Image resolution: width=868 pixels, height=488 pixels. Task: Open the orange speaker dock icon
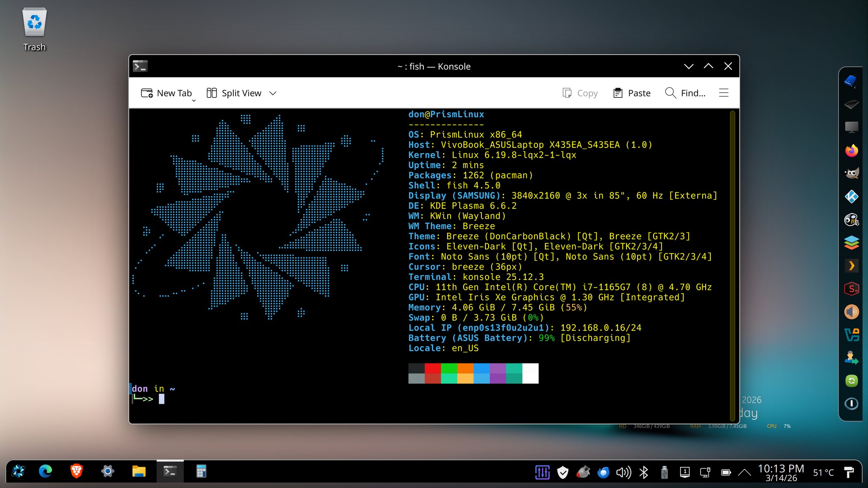point(851,312)
